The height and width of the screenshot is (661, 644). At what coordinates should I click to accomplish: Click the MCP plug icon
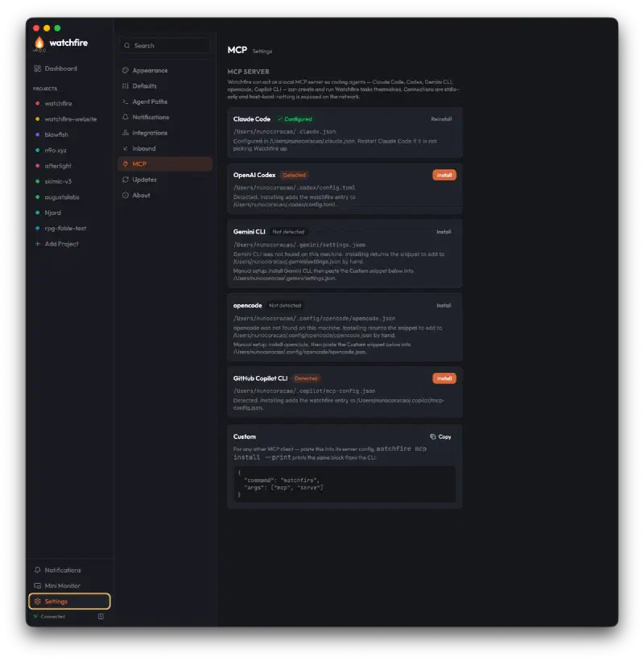125,164
